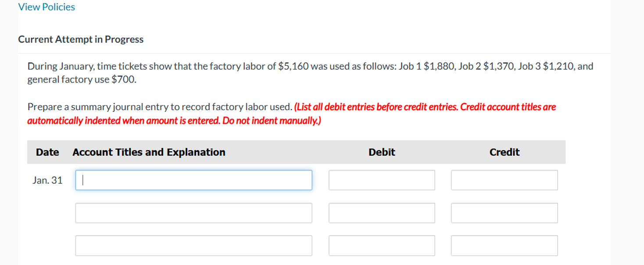Click the third row Debit amount field
644x265 pixels.
pos(381,245)
